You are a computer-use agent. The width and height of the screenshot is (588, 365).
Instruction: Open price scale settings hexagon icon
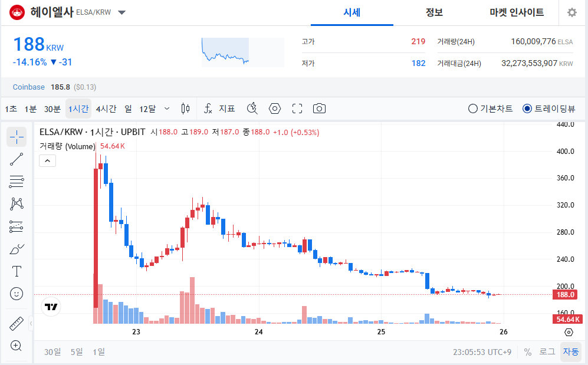(569, 333)
